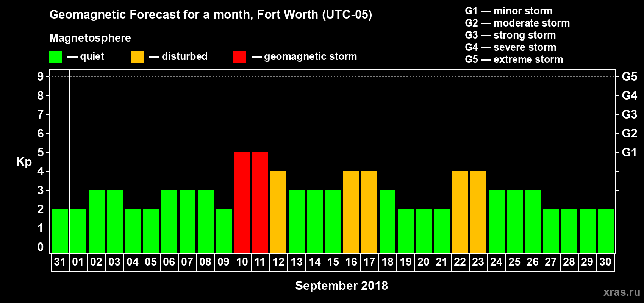Select the green bar for day 25
The width and height of the screenshot is (644, 303).
tap(515, 221)
